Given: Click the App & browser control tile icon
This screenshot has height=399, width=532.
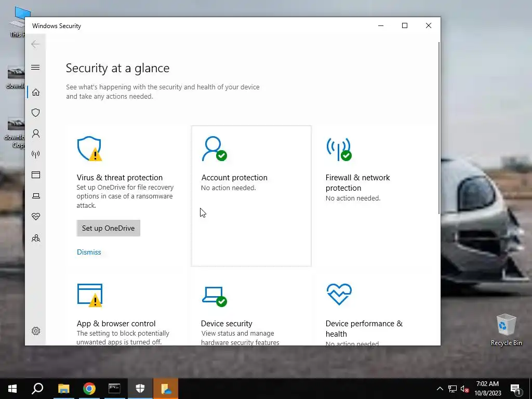Looking at the screenshot, I should point(89,295).
